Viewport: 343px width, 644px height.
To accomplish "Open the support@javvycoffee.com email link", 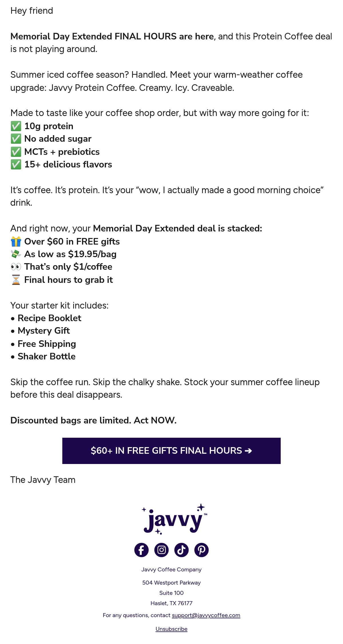I will [206, 615].
